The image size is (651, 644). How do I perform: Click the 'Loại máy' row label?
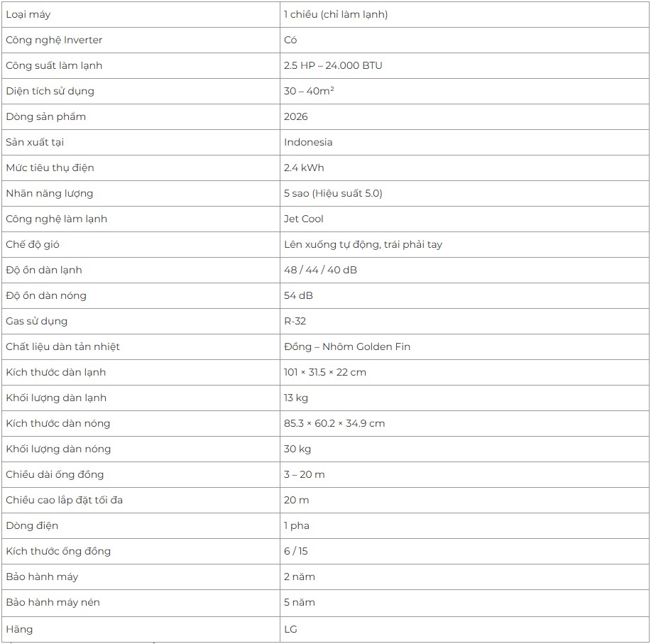(x=28, y=14)
